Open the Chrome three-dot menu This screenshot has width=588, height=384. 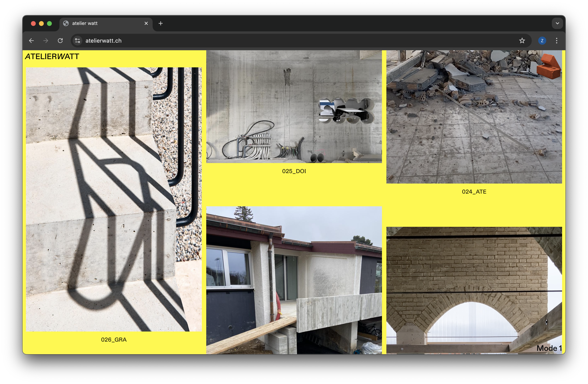point(557,41)
